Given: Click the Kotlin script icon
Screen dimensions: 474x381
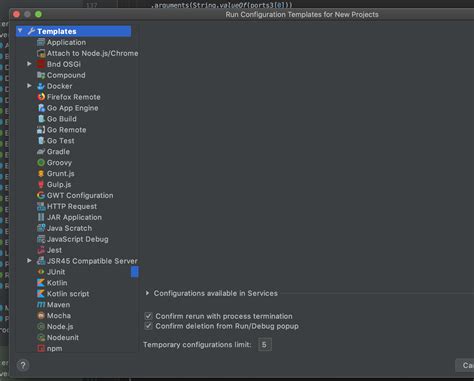Looking at the screenshot, I should (x=41, y=294).
